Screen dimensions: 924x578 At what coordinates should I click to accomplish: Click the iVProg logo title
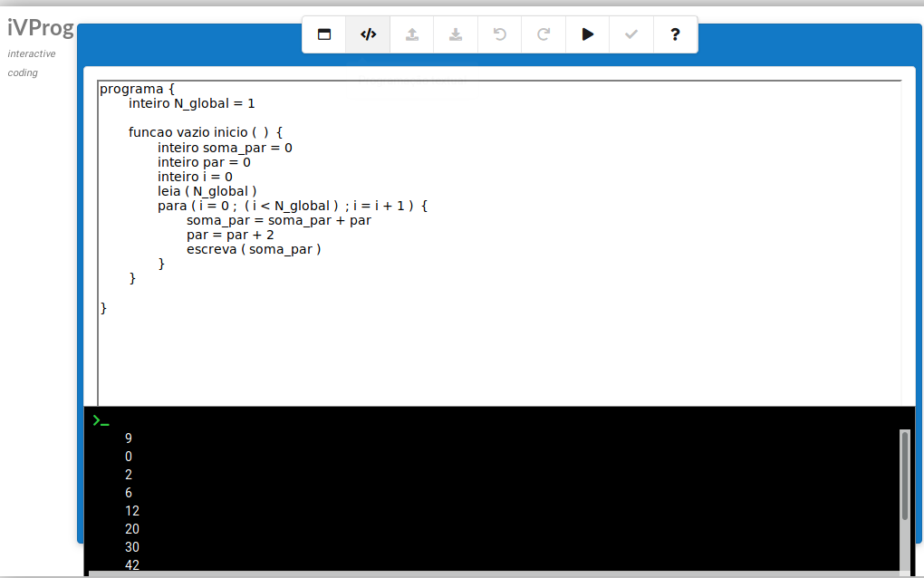[41, 28]
